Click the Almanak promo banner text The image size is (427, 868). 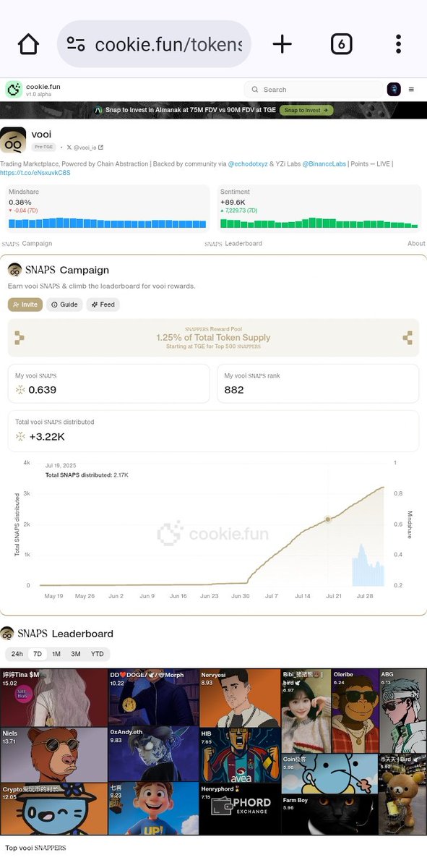190,111
